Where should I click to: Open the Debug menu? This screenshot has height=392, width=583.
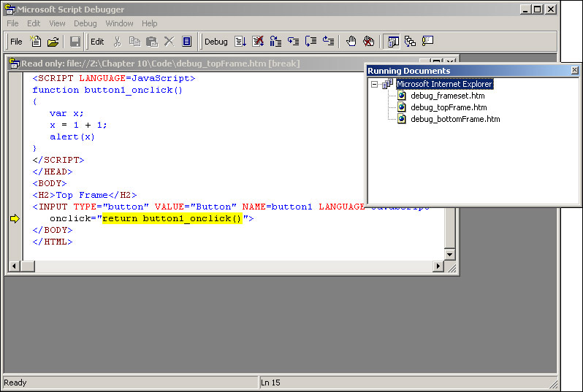85,23
